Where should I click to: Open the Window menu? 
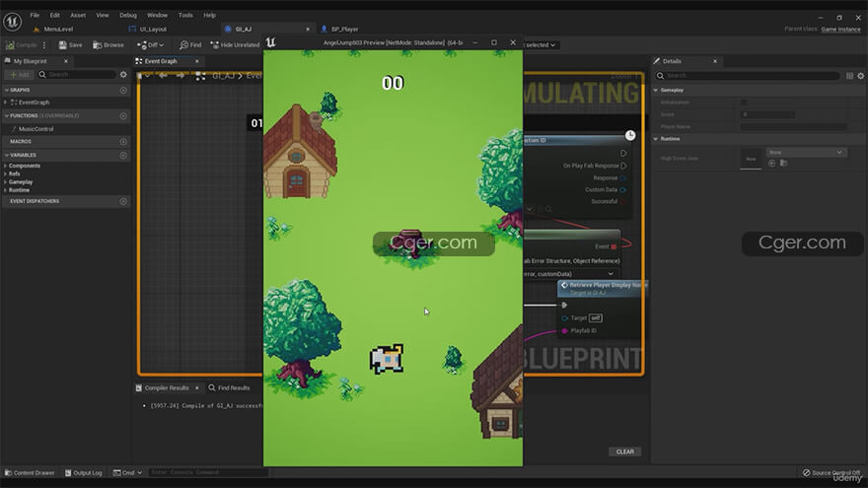tap(157, 15)
